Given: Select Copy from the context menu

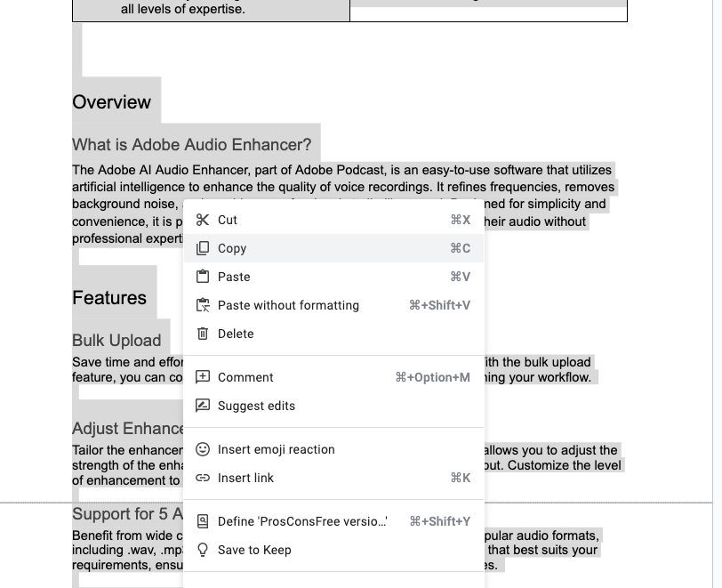Looking at the screenshot, I should click(x=333, y=248).
